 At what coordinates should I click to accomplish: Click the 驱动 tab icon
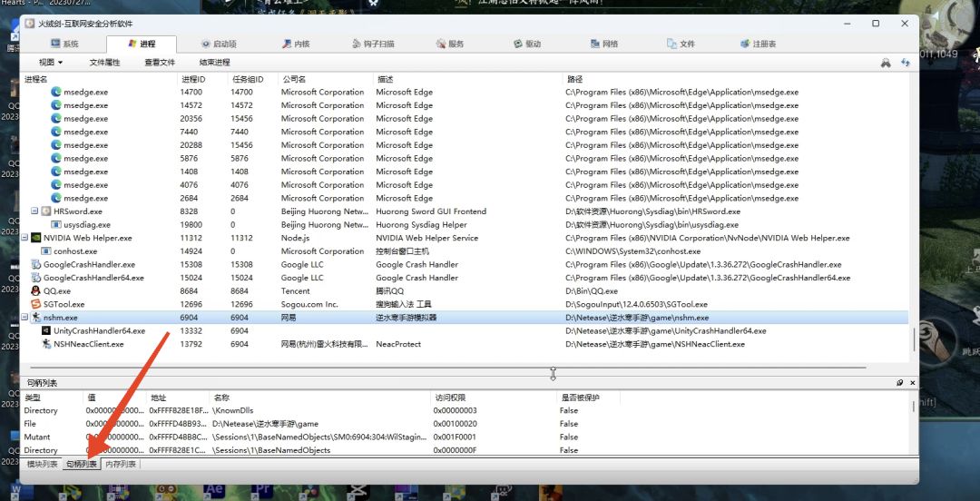[x=518, y=44]
